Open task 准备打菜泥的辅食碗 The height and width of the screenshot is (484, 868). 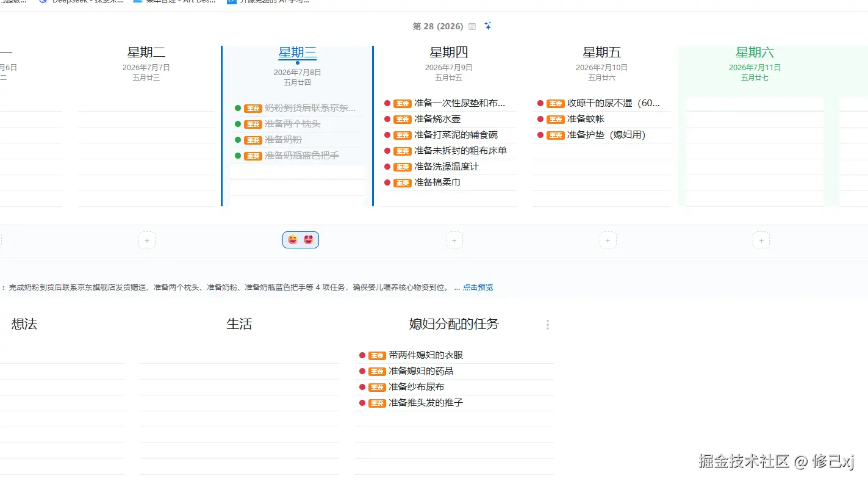click(456, 135)
